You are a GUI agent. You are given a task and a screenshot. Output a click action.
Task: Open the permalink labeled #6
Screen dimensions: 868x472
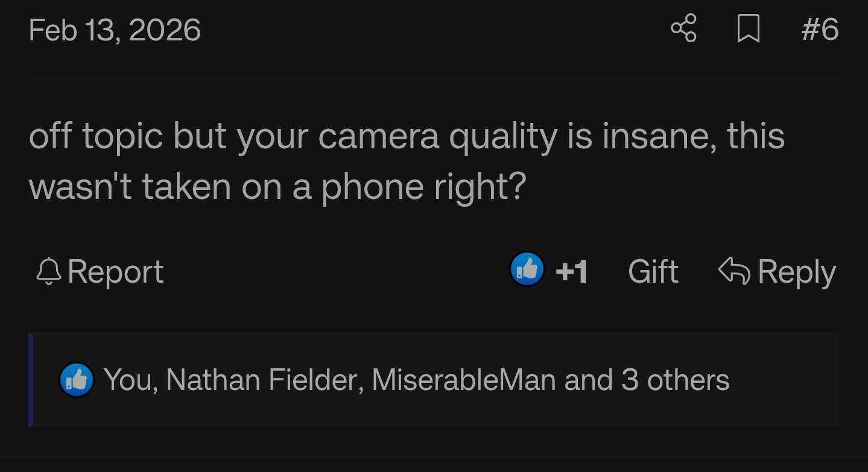click(820, 28)
